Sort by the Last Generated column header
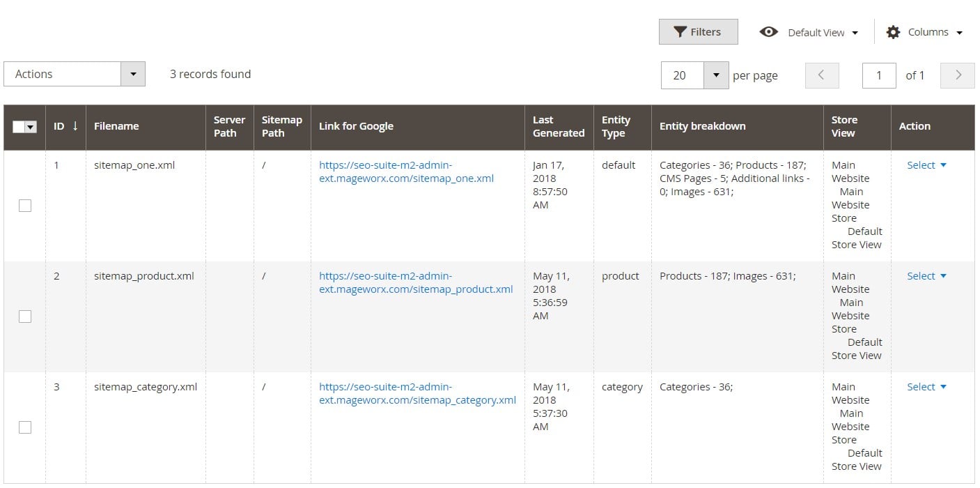This screenshot has width=980, height=488. [x=559, y=126]
